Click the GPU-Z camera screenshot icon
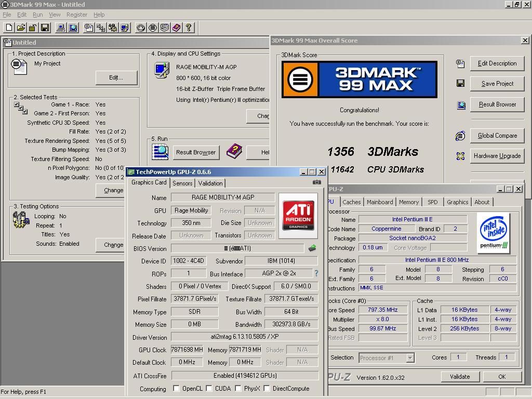This screenshot has height=399, width=532. click(x=316, y=182)
